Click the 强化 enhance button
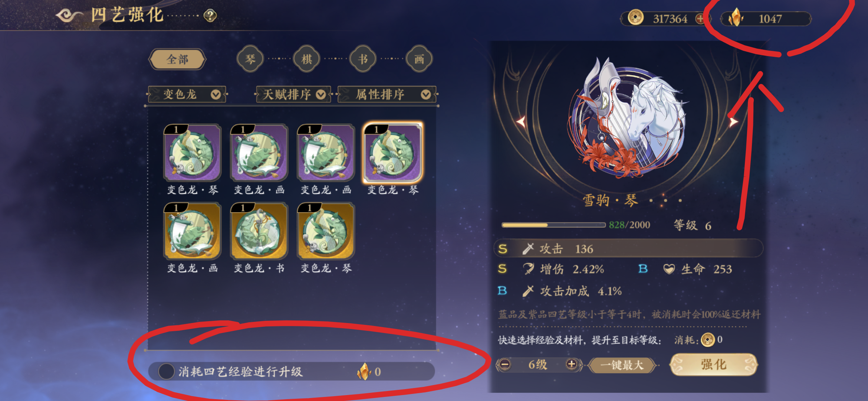Image resolution: width=868 pixels, height=401 pixels. 713,365
